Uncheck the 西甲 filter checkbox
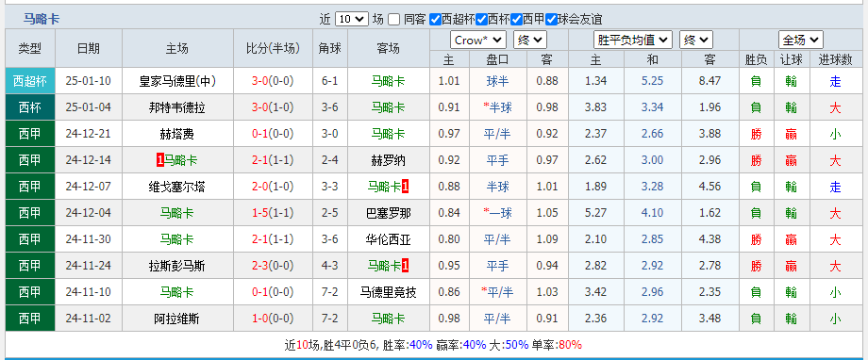 click(x=516, y=20)
